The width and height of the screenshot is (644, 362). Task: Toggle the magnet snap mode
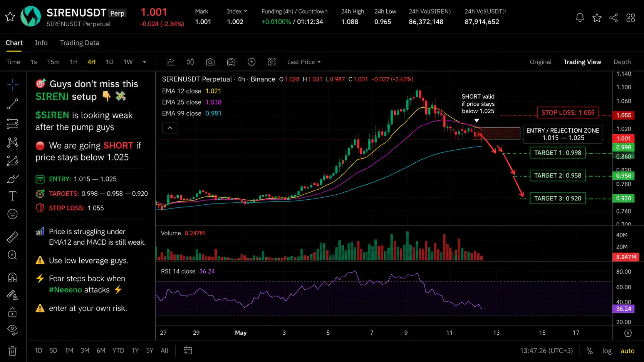(12, 277)
